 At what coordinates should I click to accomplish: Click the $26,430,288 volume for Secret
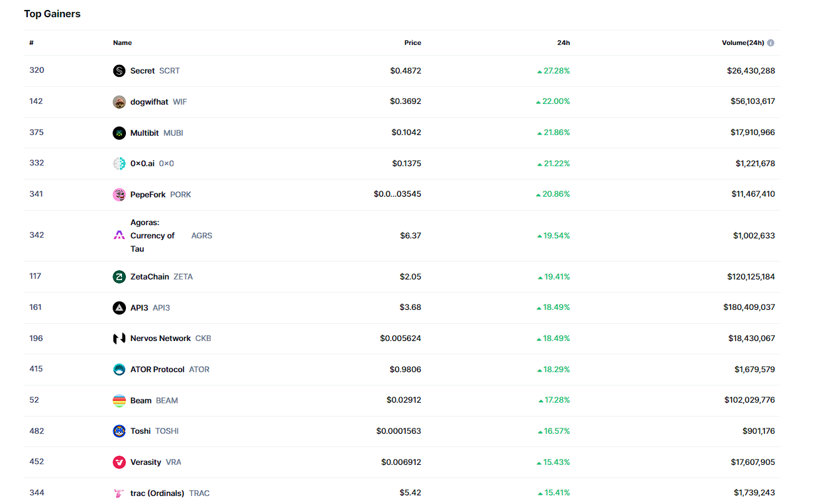pos(751,71)
